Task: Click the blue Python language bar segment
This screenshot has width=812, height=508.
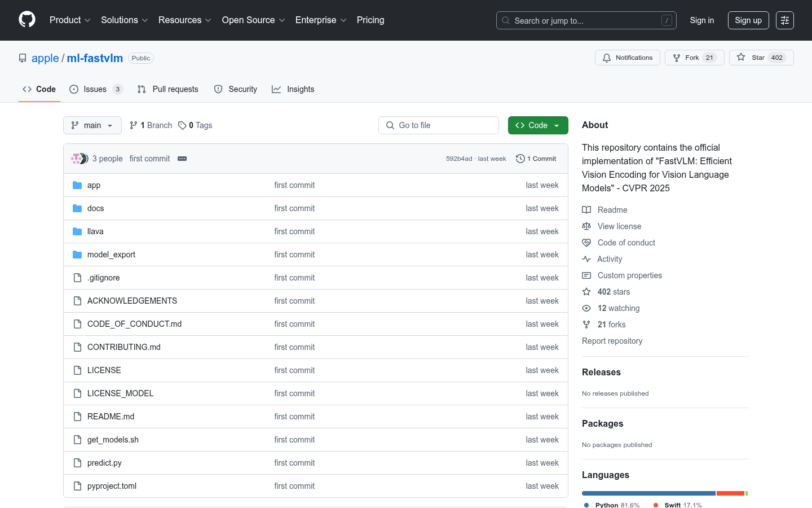Action: 648,493
